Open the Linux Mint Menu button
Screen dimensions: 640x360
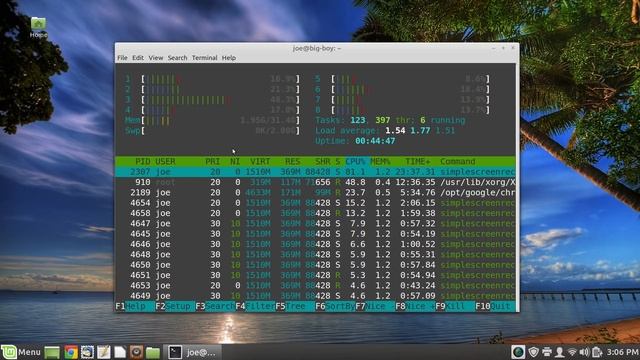click(21, 352)
